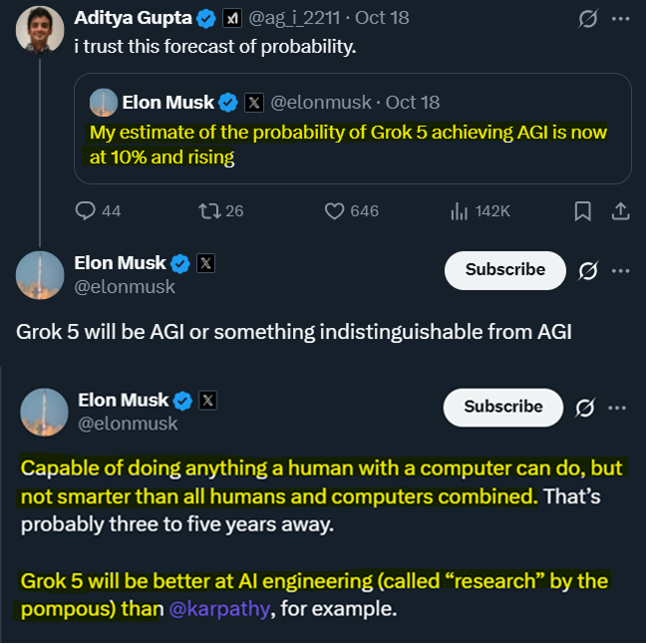Click the repost icon showing 26
646x644 pixels.
point(210,210)
